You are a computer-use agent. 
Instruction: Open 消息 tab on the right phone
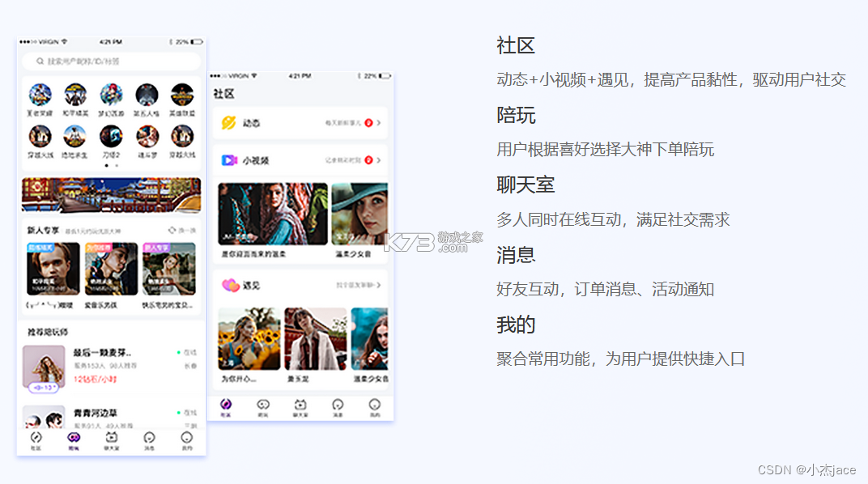coord(338,408)
